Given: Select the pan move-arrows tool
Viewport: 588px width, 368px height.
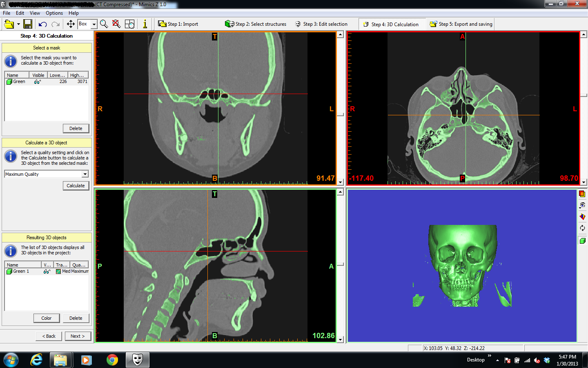Looking at the screenshot, I should coord(71,24).
